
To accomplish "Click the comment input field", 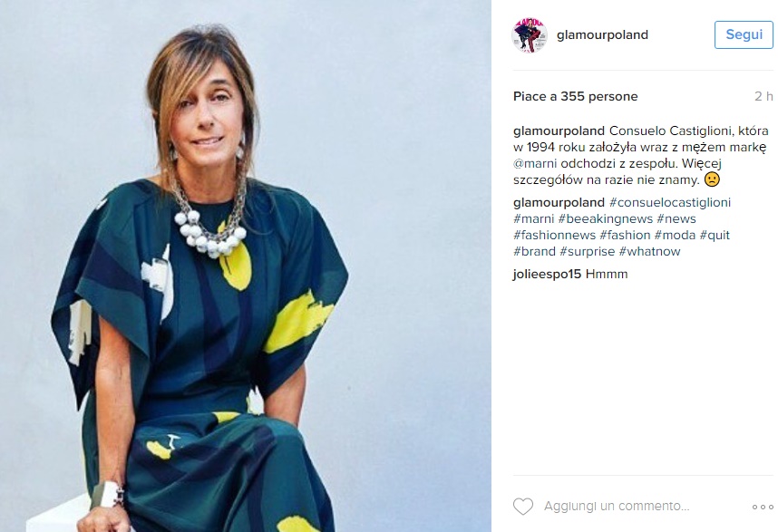I will [617, 507].
